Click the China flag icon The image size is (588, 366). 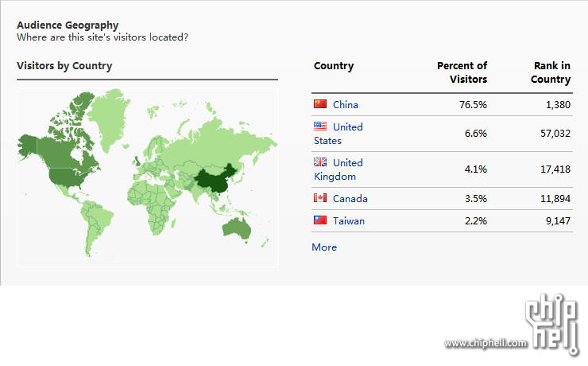tap(320, 104)
